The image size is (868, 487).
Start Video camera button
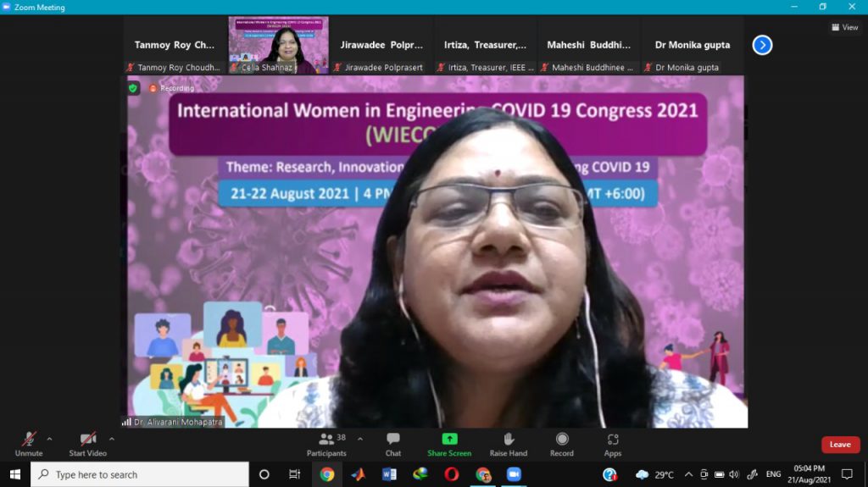(x=87, y=445)
